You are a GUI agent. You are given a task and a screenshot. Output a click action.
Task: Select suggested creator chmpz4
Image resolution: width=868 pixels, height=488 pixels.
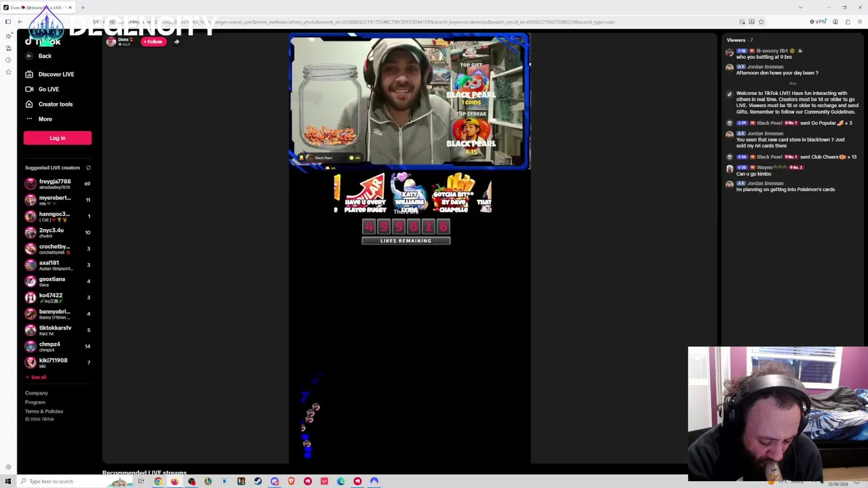coord(58,346)
